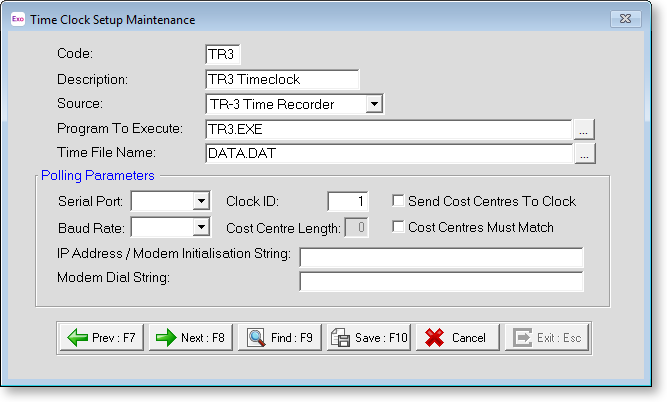Click the Save : F10 disk button
The image size is (667, 402).
tap(369, 338)
